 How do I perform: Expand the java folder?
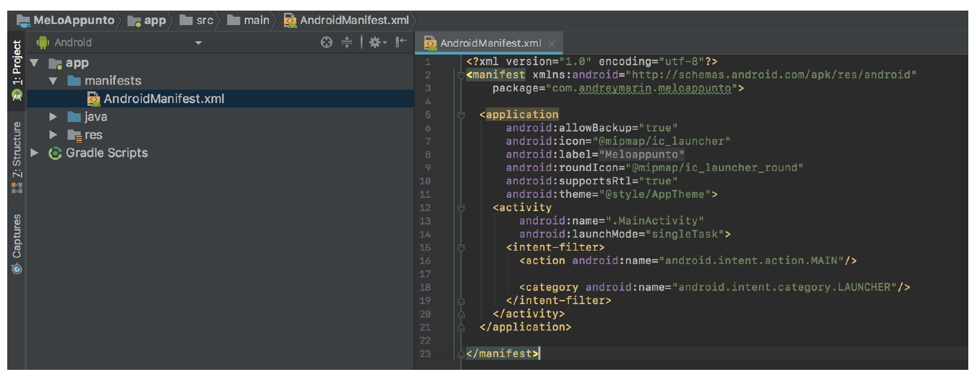click(x=53, y=117)
